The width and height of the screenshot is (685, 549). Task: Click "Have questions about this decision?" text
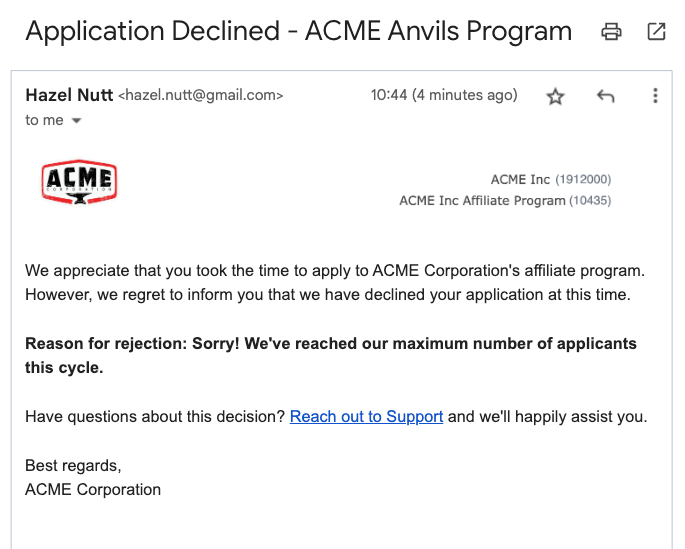155,417
